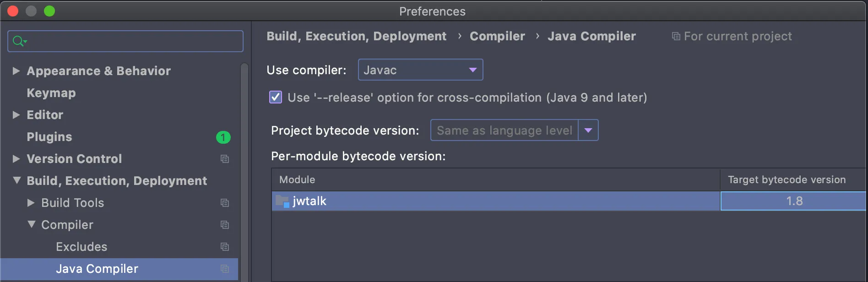Focus the preferences search field
Viewport: 868px width, 282px height.
coord(133,41)
